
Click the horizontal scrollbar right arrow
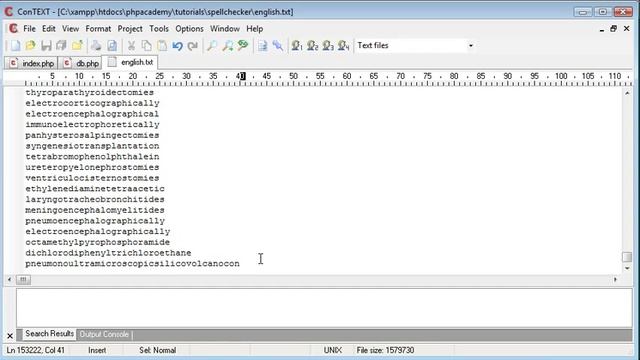[x=615, y=280]
